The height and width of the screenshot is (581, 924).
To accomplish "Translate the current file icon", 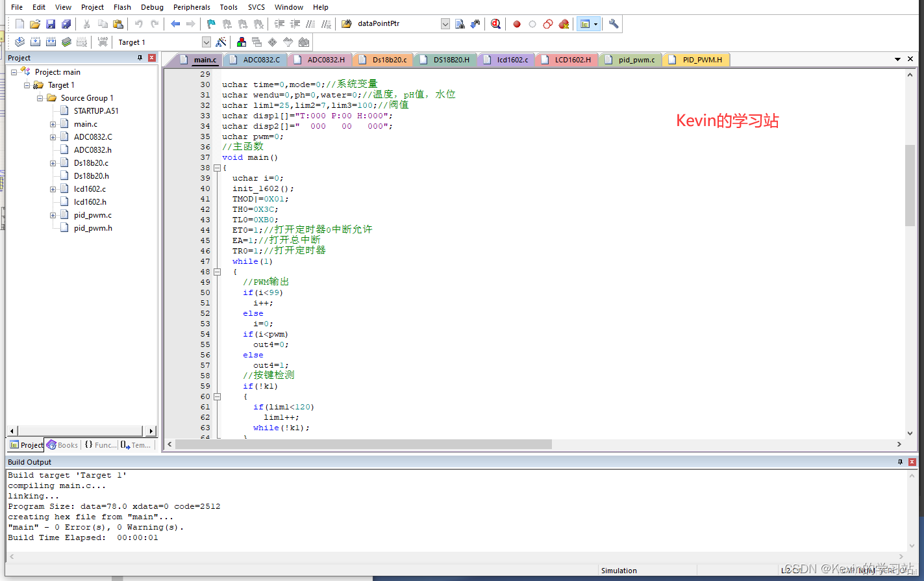I will coord(19,42).
